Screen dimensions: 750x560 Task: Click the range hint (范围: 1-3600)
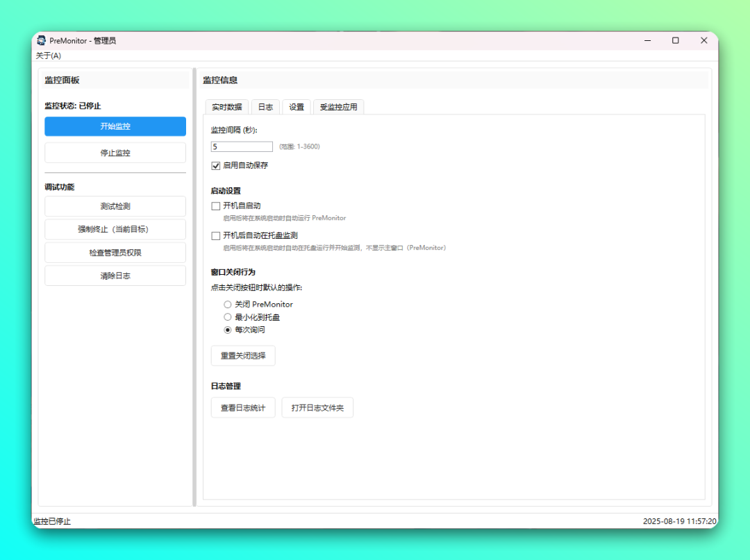[299, 146]
